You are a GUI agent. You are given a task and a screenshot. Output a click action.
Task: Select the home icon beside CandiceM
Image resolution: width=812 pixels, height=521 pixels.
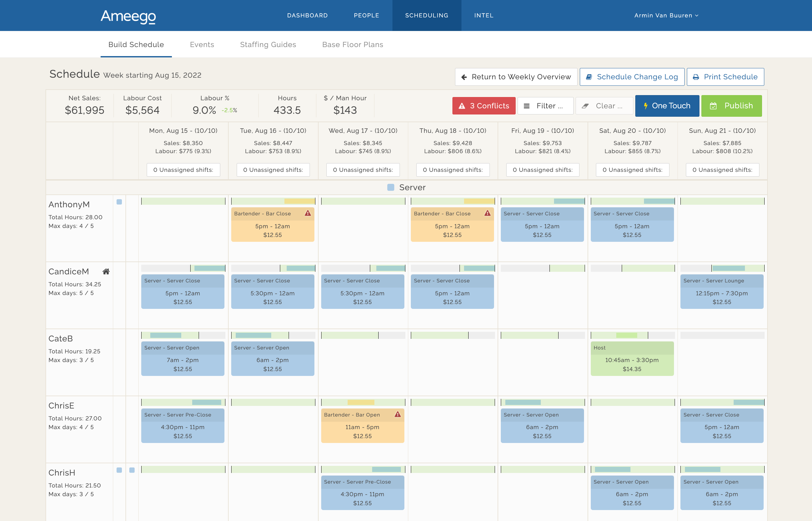tap(106, 271)
